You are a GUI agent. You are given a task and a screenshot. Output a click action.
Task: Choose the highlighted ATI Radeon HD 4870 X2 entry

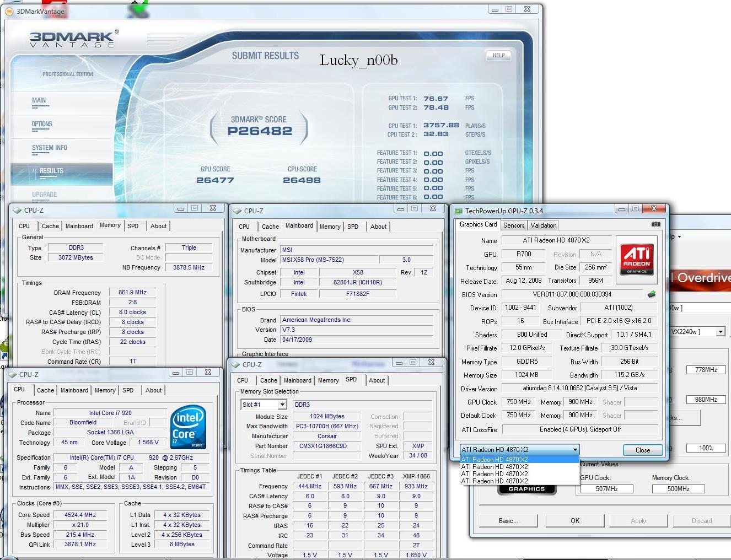(x=519, y=459)
